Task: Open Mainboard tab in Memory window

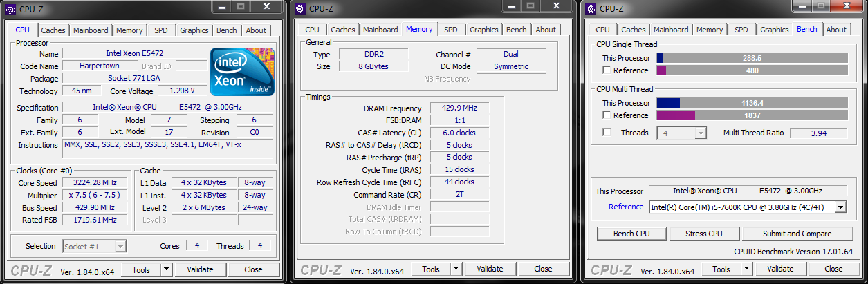Action: click(380, 30)
